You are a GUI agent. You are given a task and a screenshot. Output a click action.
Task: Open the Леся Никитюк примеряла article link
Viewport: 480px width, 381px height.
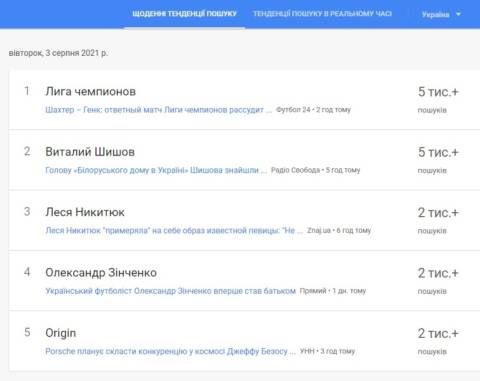click(x=174, y=230)
